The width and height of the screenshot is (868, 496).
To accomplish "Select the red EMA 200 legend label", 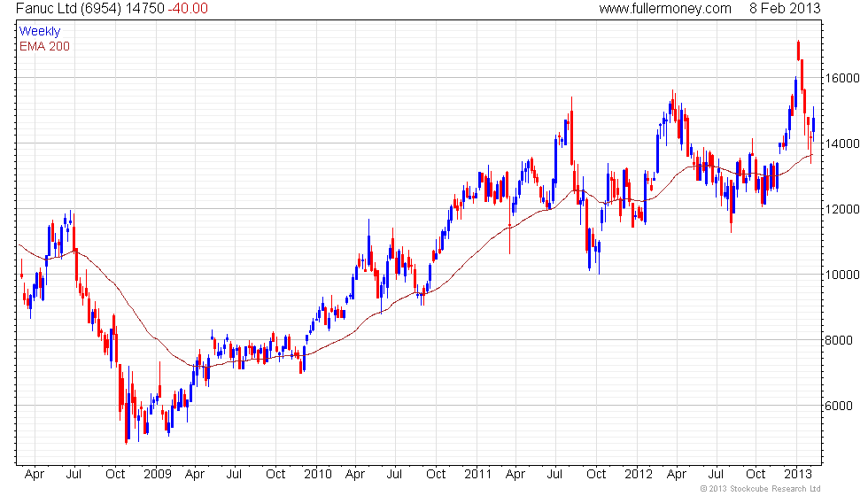I will 44,46.
